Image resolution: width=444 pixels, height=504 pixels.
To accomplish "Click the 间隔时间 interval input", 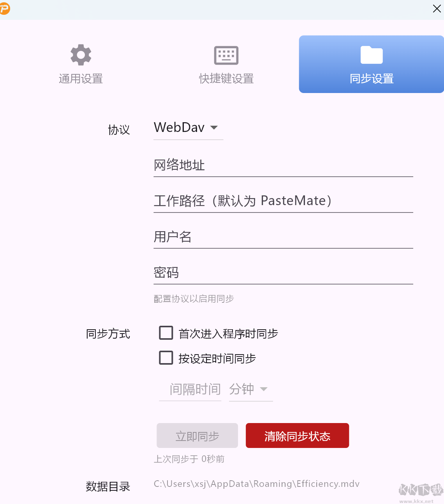I will [190, 389].
